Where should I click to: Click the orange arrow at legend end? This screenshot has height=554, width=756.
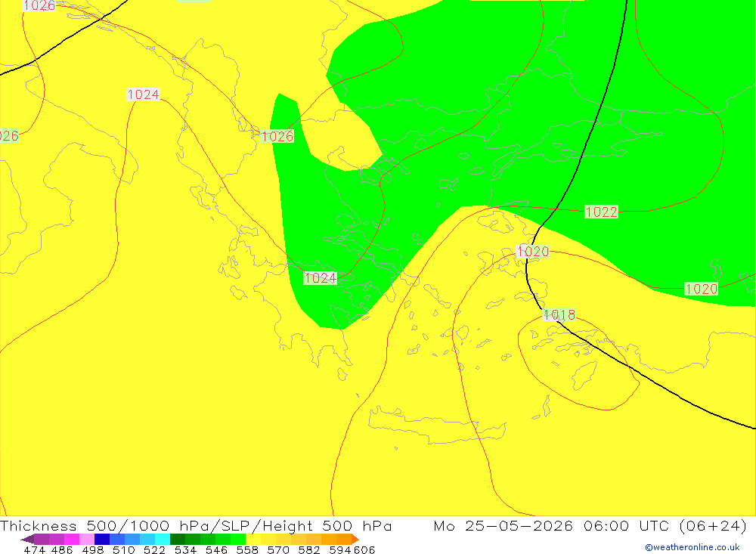tap(355, 539)
